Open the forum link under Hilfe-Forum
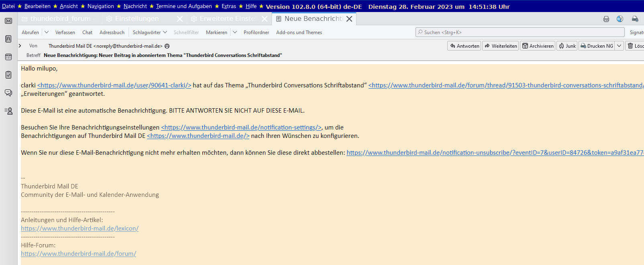The image size is (644, 265). (79, 254)
